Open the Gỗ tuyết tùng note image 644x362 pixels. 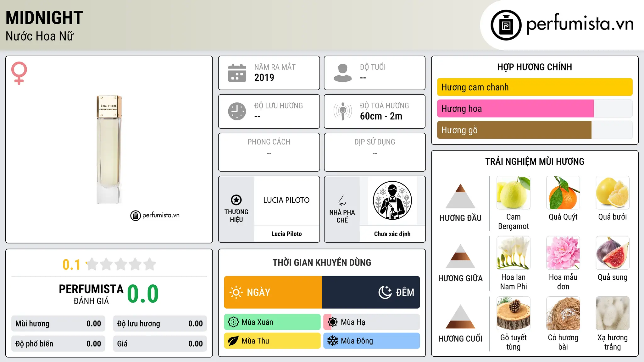click(x=514, y=313)
